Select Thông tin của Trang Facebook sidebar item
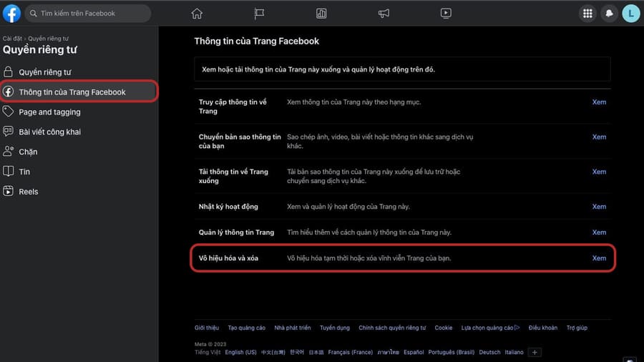 (79, 92)
